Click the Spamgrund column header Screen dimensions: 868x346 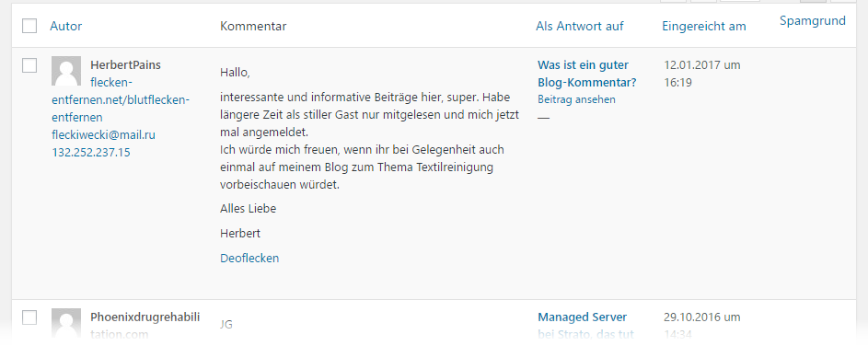pyautogui.click(x=813, y=20)
